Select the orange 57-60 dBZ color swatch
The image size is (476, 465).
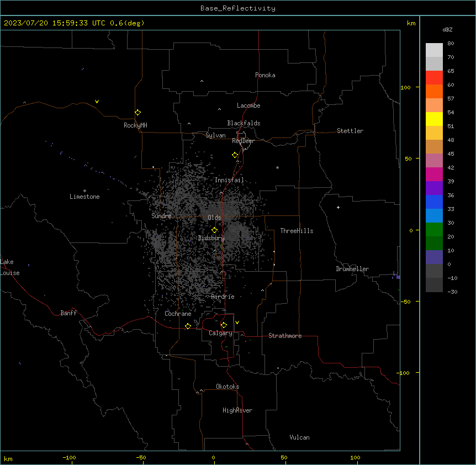[x=434, y=91]
